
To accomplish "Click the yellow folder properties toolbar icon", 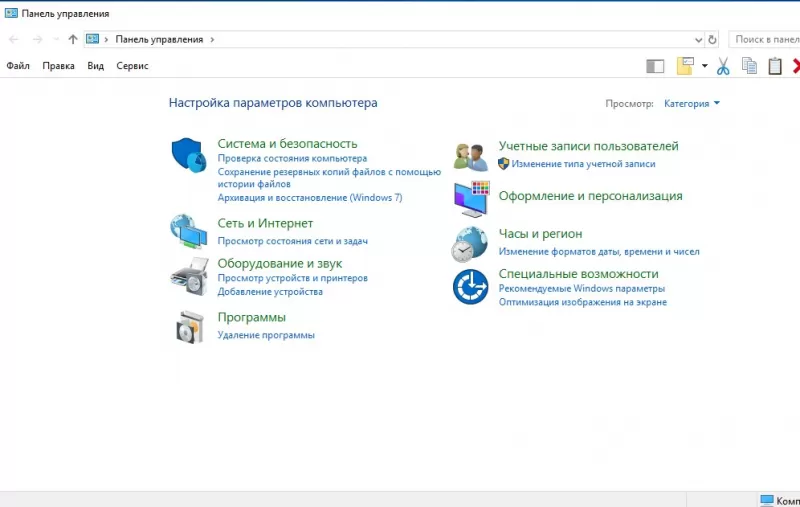I will click(x=685, y=66).
